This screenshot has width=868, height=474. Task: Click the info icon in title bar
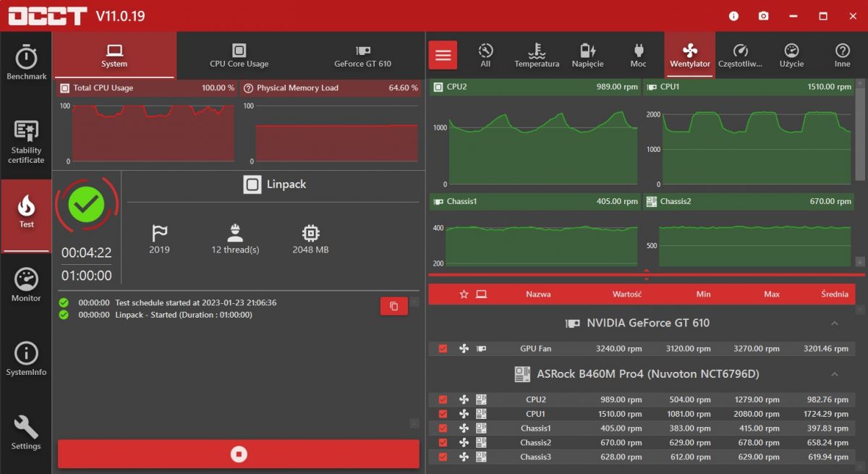[733, 16]
